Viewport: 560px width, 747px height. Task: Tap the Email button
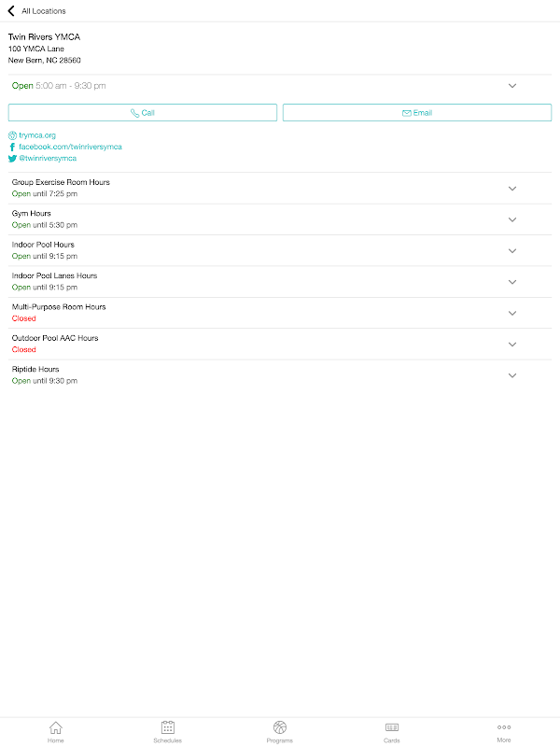(x=417, y=112)
